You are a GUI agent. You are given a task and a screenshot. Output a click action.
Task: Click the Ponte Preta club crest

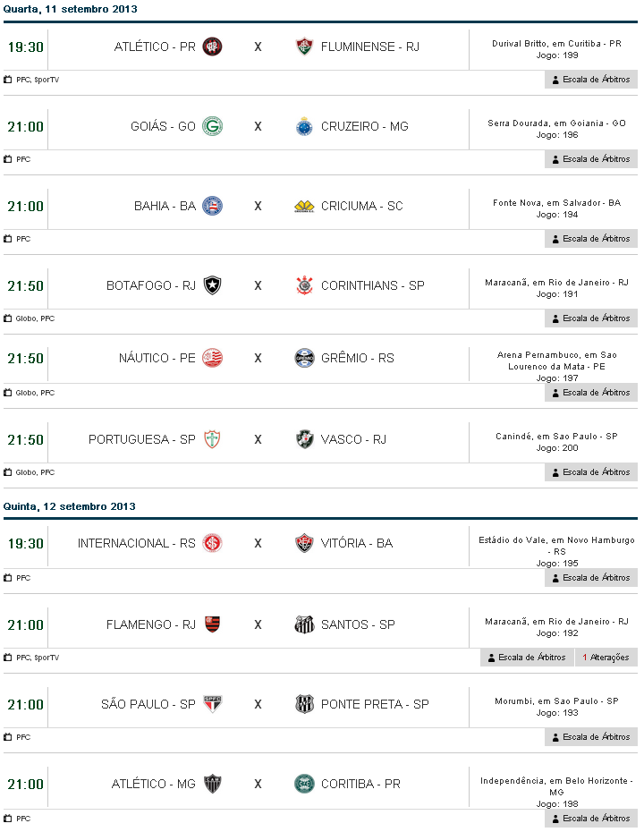(x=305, y=704)
